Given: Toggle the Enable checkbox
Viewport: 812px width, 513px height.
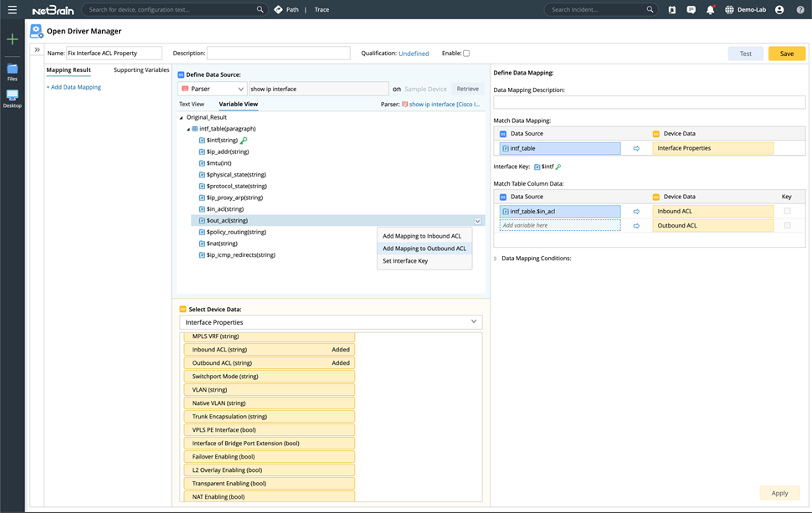Looking at the screenshot, I should [x=466, y=54].
